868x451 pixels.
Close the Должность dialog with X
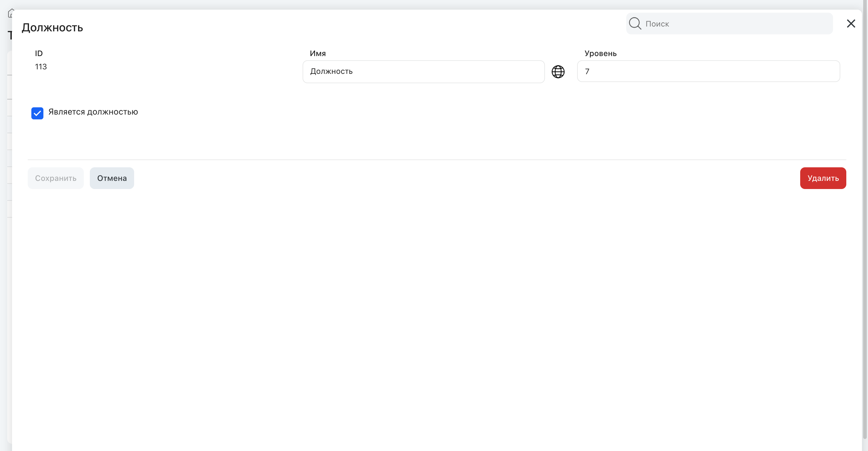pyautogui.click(x=851, y=23)
